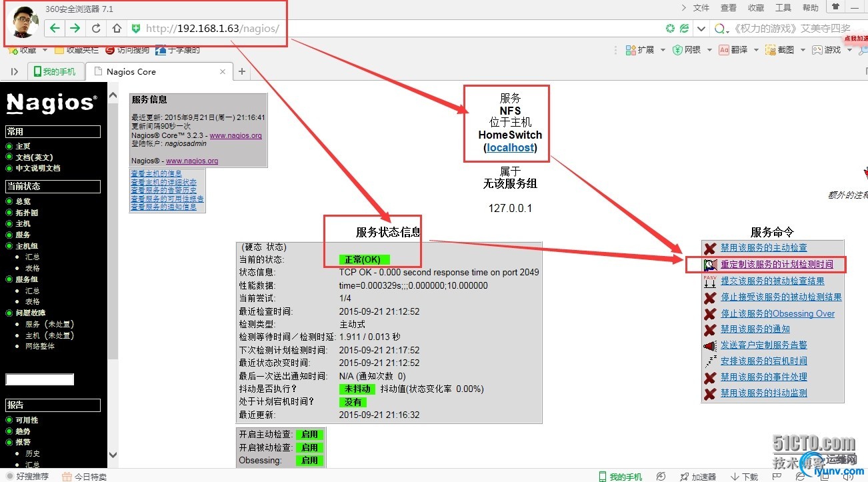Open 拓扑图 in the Nagios sidebar
Screen dimensions: 868x482
[27, 212]
